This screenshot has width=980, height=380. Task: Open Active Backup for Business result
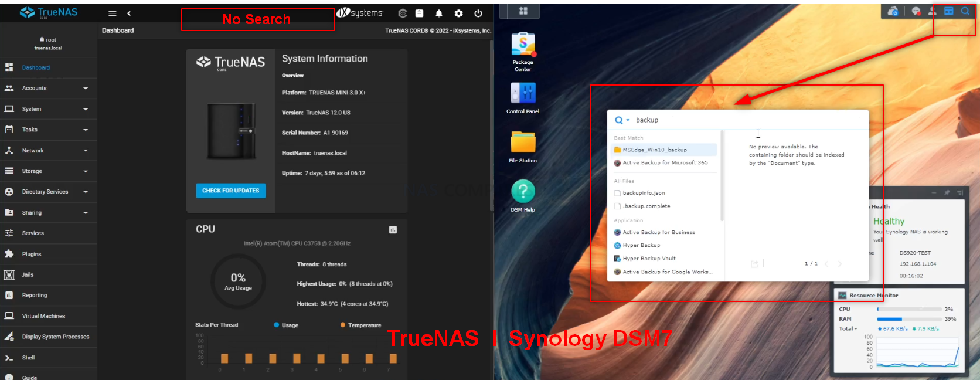click(x=663, y=233)
